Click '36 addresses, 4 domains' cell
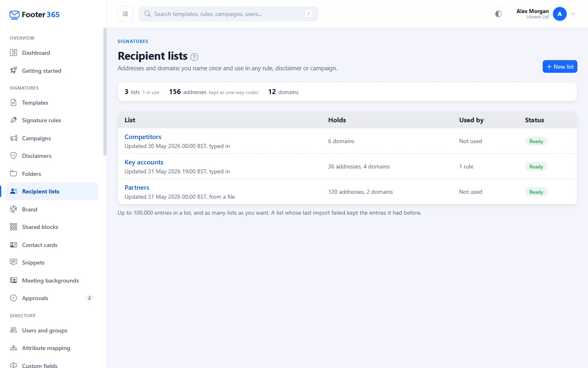Viewport: 588px width, 368px height. pos(359,166)
